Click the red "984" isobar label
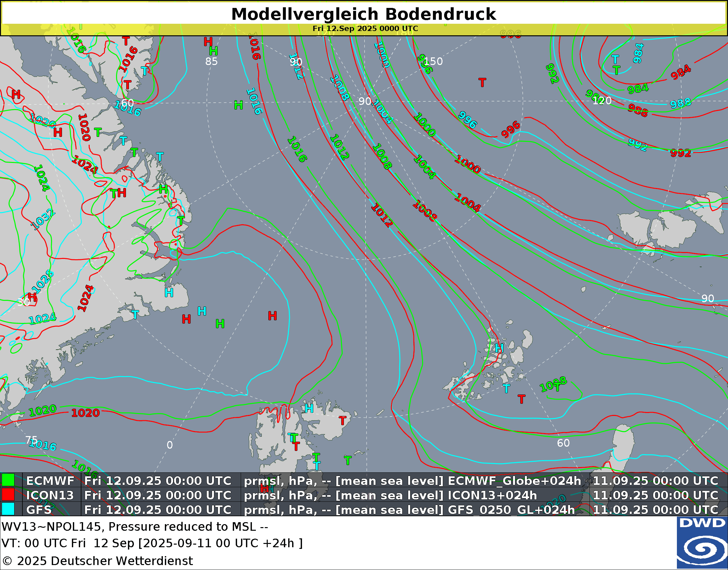Image resolution: width=728 pixels, height=570 pixels. pos(681,73)
